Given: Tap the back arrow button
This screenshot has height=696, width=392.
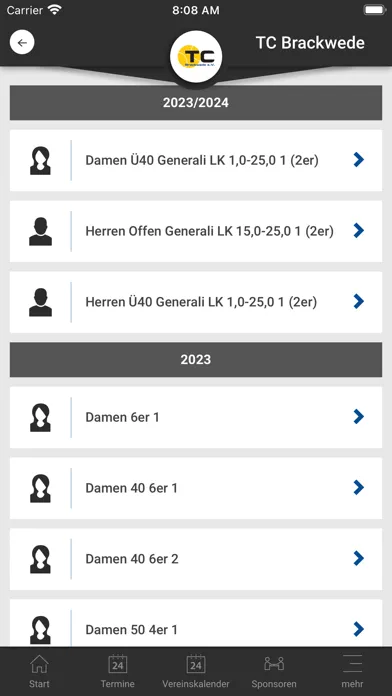Looking at the screenshot, I should tap(22, 43).
